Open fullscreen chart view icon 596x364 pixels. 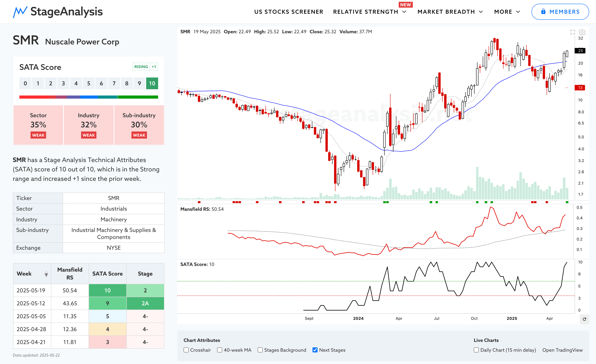point(572,32)
